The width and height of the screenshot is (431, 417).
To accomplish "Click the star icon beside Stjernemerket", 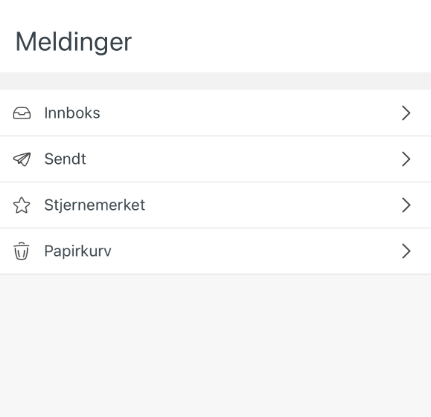I will click(22, 205).
